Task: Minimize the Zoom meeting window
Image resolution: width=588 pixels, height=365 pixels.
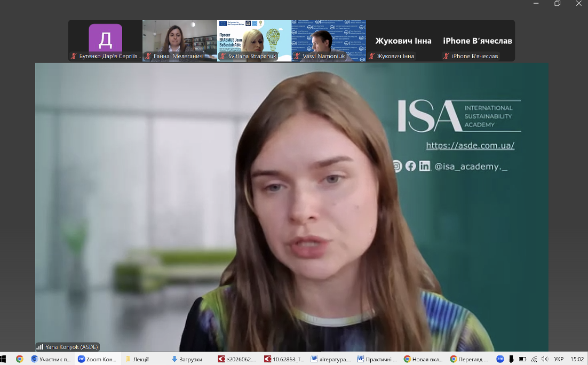Action: point(536,3)
